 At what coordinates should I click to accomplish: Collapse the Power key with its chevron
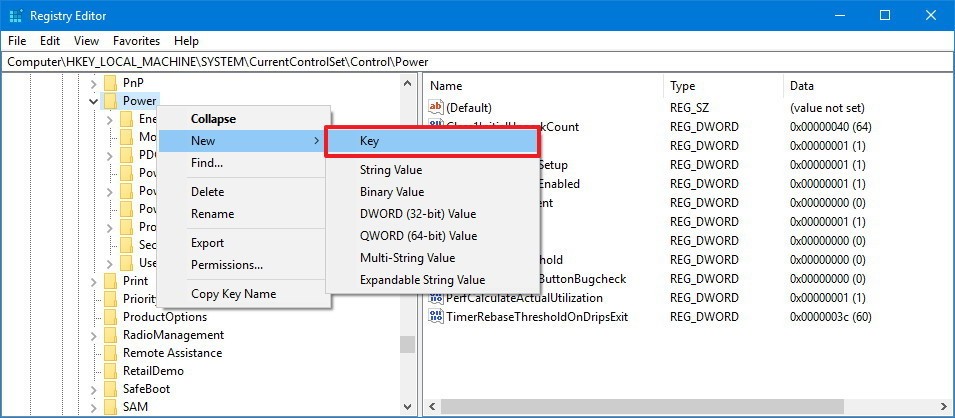[x=93, y=101]
